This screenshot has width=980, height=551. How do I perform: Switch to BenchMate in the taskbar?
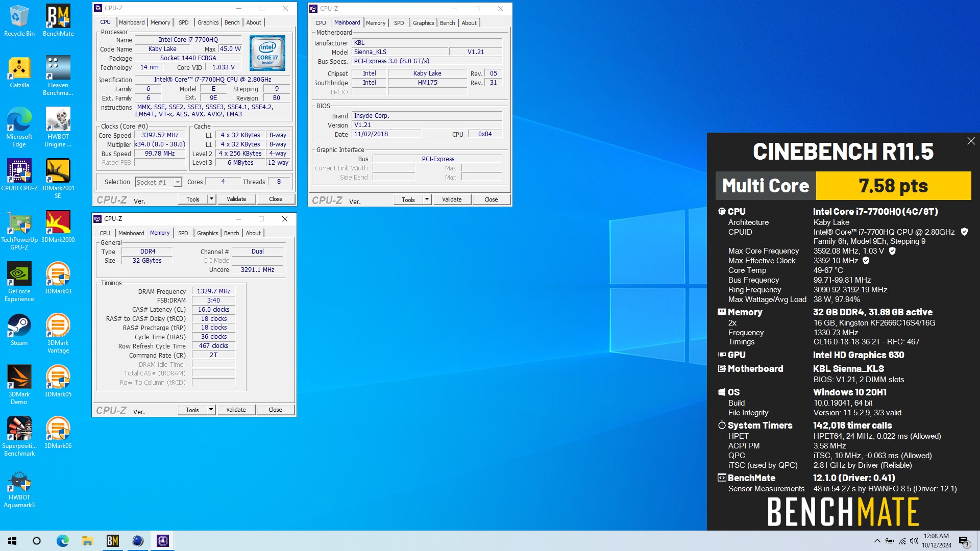[113, 541]
